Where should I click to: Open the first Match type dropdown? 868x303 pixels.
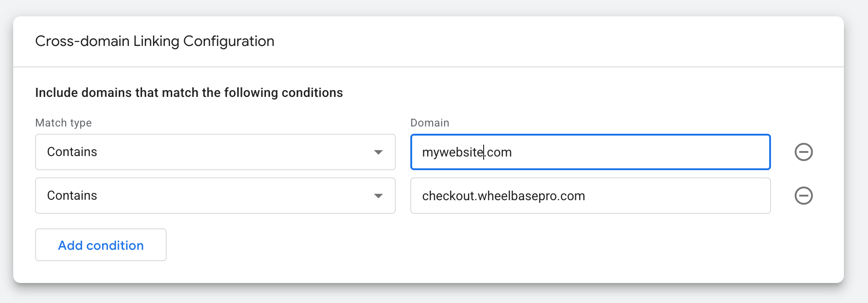click(x=215, y=152)
